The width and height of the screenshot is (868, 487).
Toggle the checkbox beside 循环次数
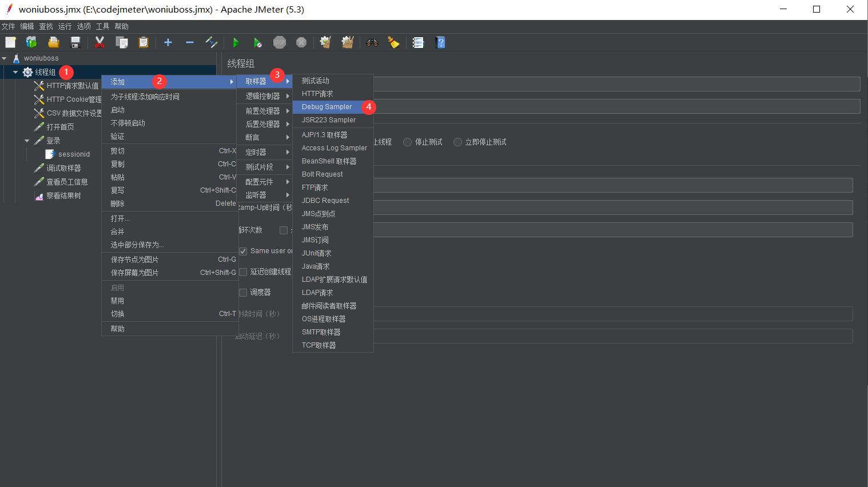(x=284, y=230)
